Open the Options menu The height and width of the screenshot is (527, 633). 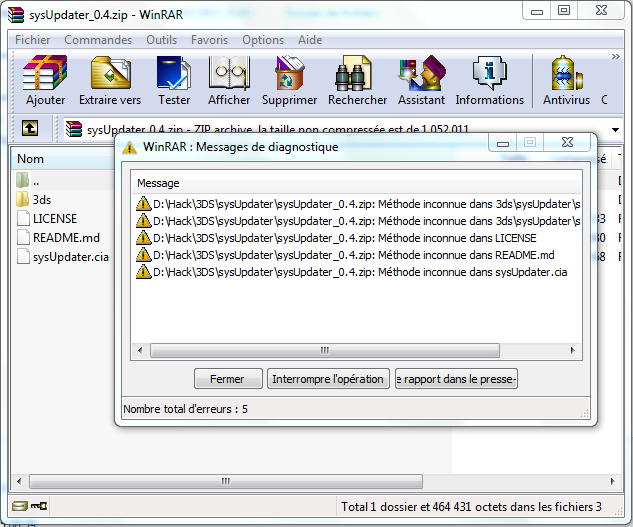[x=263, y=40]
